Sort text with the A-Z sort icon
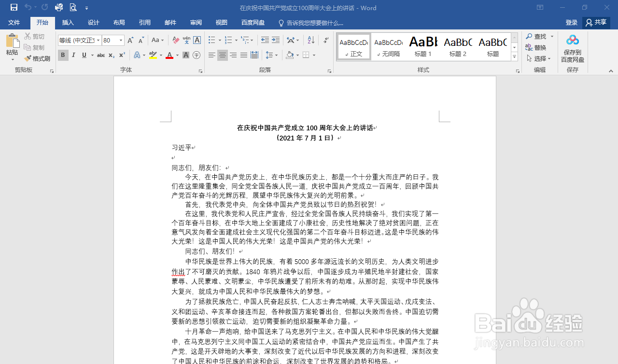The width and height of the screenshot is (618, 364). pos(311,40)
